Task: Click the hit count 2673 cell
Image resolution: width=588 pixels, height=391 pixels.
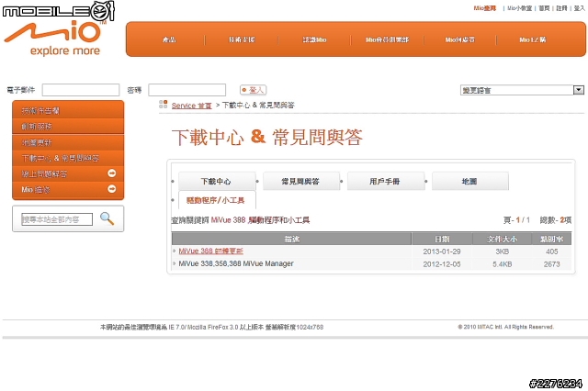Action: pyautogui.click(x=551, y=264)
